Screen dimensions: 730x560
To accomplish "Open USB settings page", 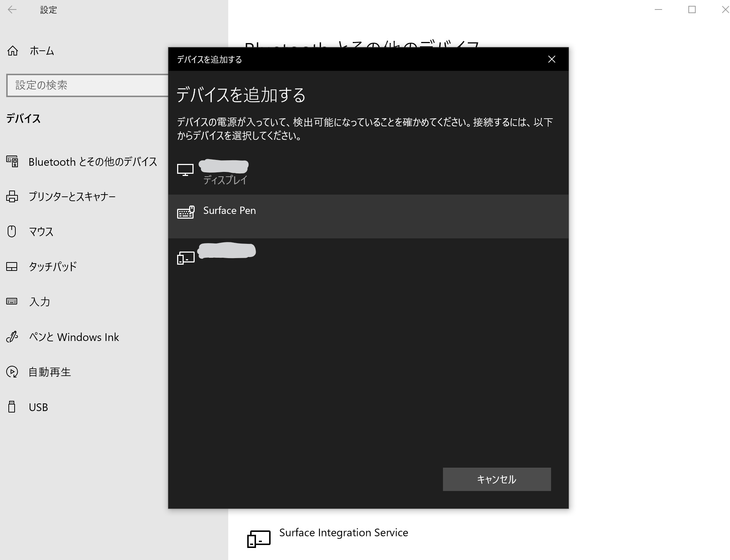I will pyautogui.click(x=38, y=407).
